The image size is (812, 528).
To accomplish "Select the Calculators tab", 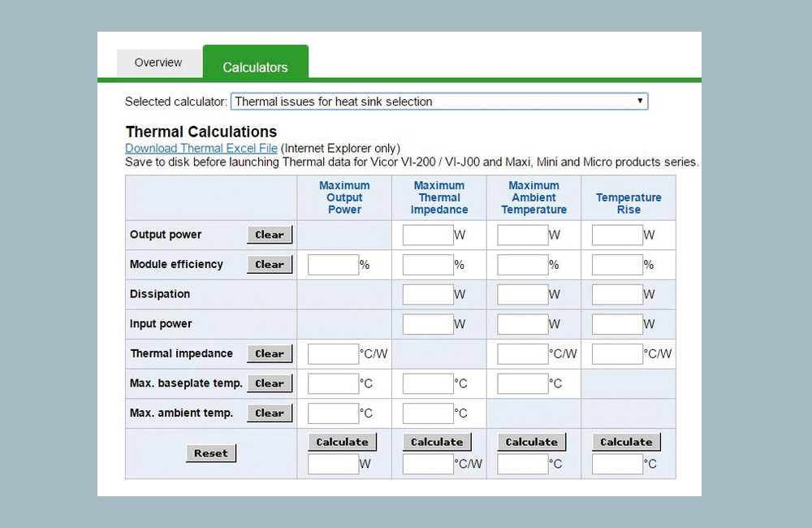I will [x=256, y=68].
